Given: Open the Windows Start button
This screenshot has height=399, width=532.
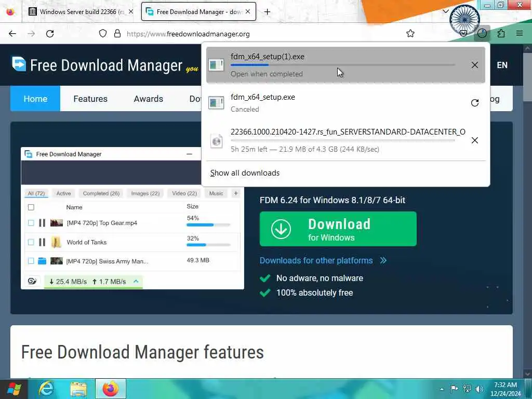Looking at the screenshot, I should pos(14,389).
